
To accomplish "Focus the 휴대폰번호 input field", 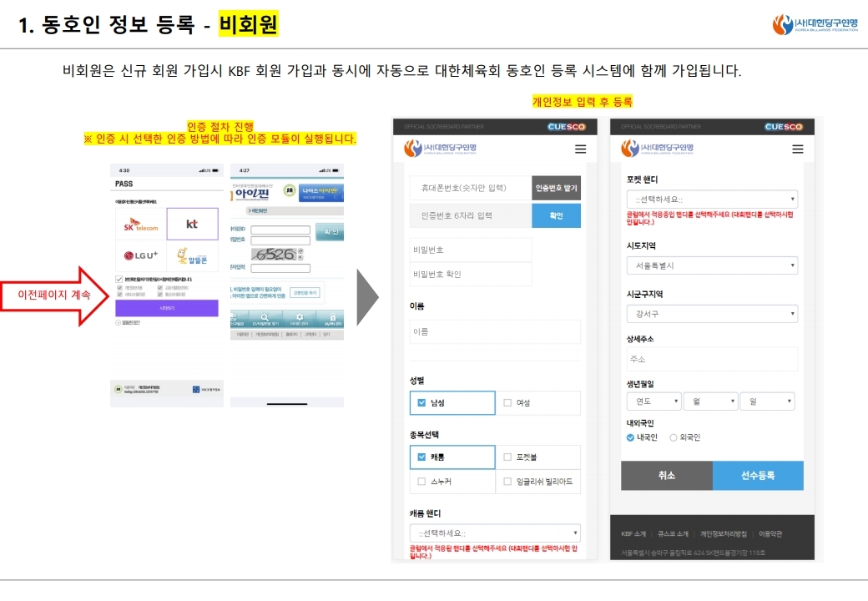I will (x=471, y=188).
